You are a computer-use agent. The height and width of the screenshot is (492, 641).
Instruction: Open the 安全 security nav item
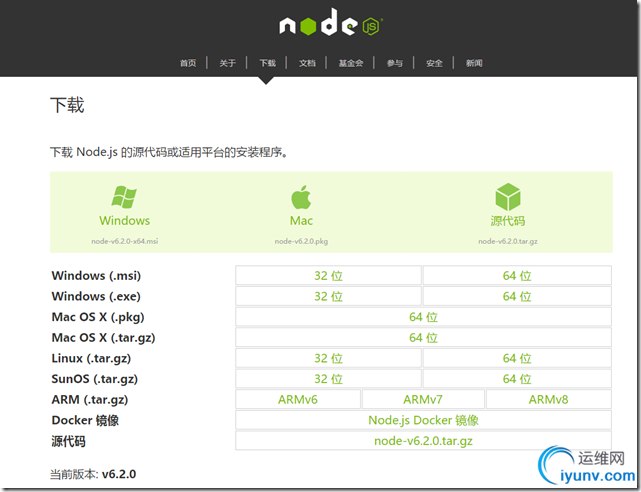[434, 63]
